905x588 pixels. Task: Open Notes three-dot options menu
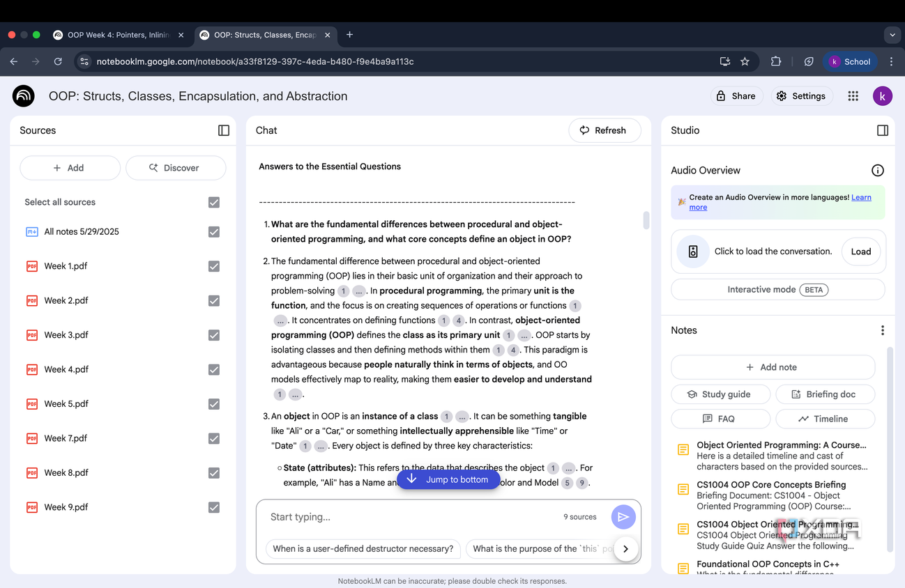click(883, 330)
